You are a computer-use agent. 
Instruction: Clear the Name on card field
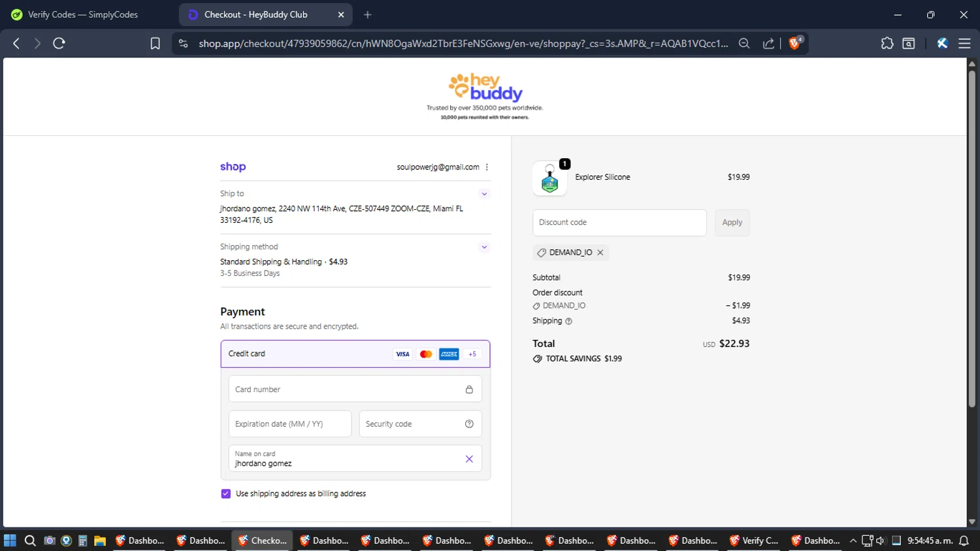pos(469,459)
